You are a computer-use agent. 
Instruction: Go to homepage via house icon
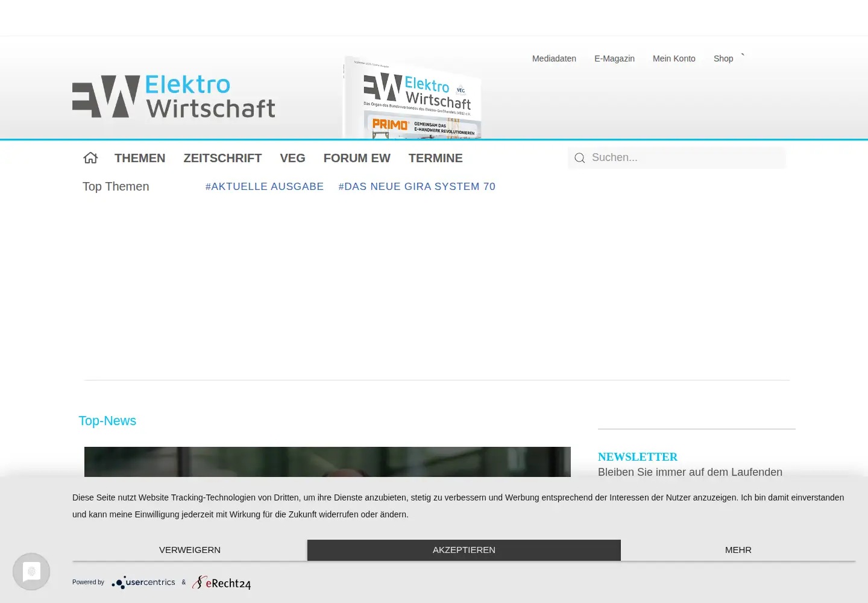[x=90, y=158]
